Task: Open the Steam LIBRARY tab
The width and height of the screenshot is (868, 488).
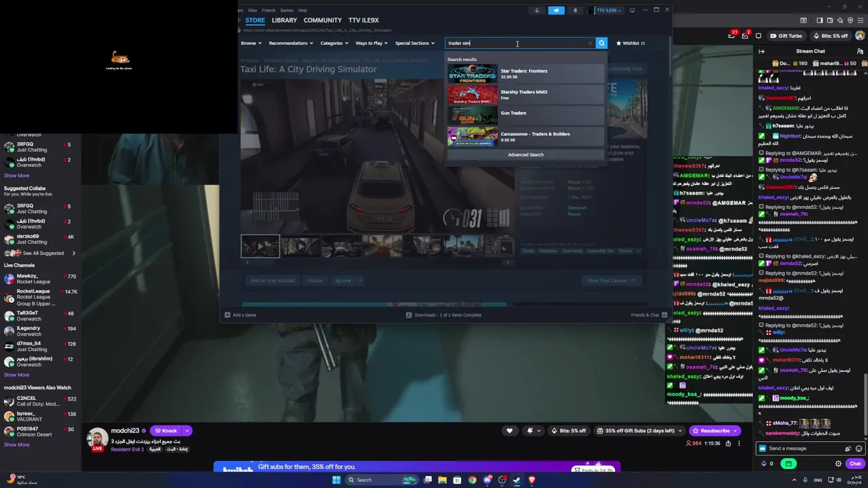Action: (x=284, y=20)
